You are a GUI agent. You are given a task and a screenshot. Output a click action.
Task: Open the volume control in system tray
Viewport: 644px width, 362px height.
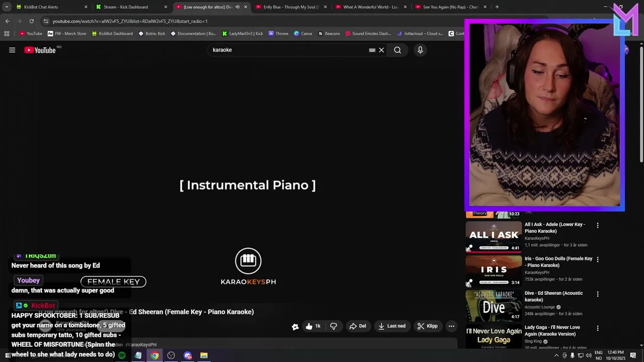(589, 355)
